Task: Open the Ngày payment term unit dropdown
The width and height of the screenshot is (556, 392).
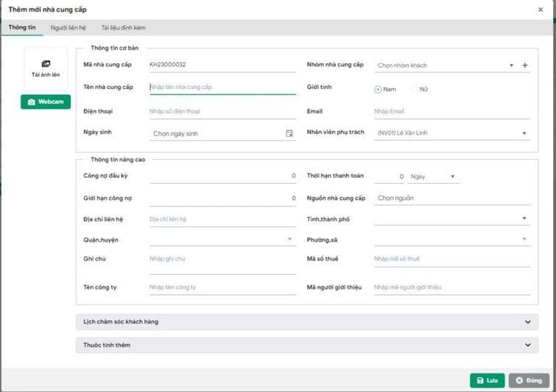Action: (434, 177)
